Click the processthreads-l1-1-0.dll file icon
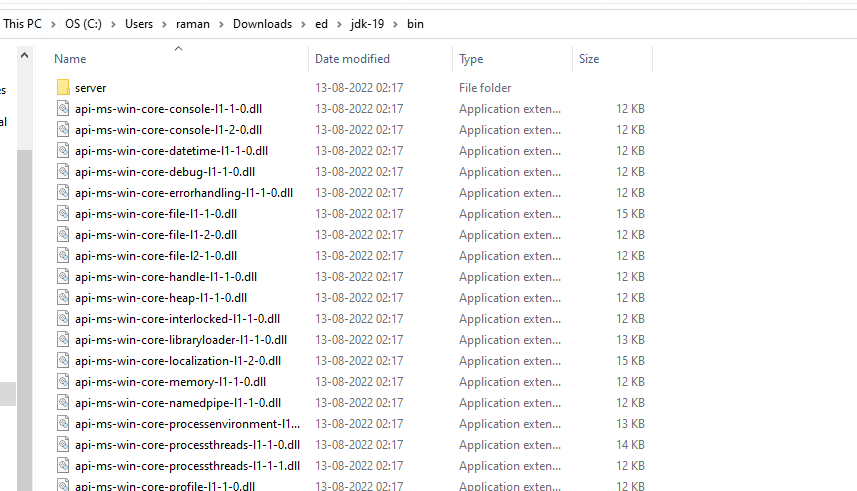The image size is (857, 491). pyautogui.click(x=63, y=445)
